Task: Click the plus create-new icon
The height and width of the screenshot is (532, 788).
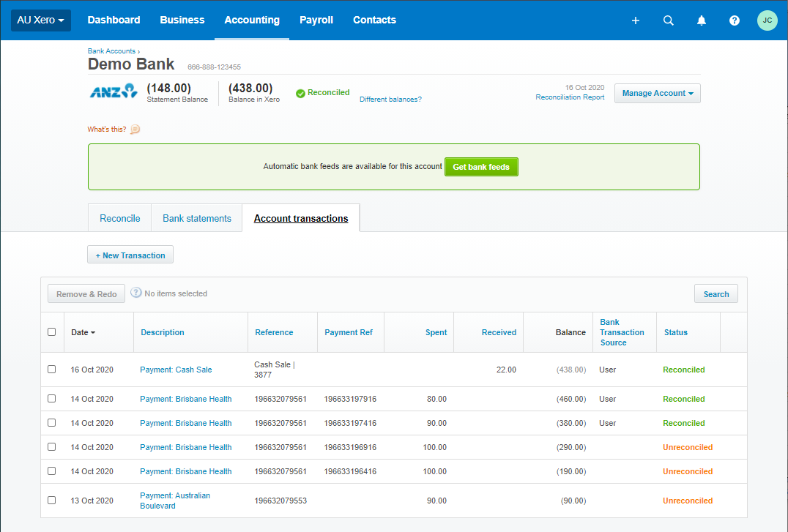Action: (635, 20)
